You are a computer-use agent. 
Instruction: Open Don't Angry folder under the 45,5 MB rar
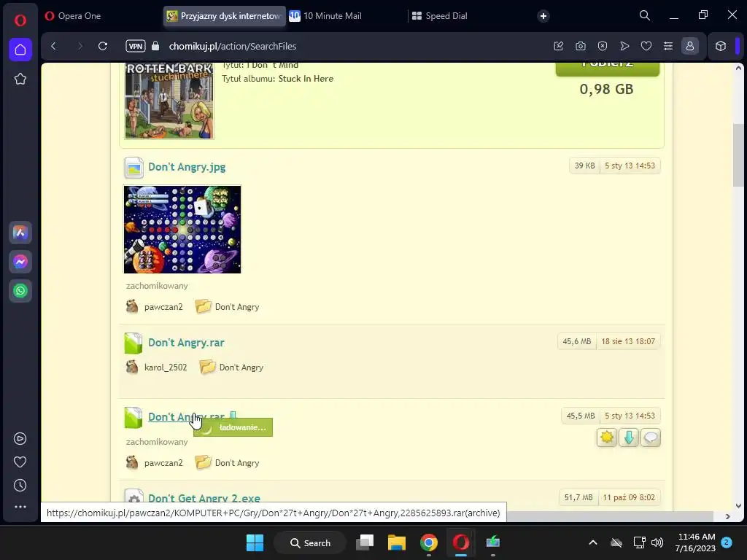(237, 463)
